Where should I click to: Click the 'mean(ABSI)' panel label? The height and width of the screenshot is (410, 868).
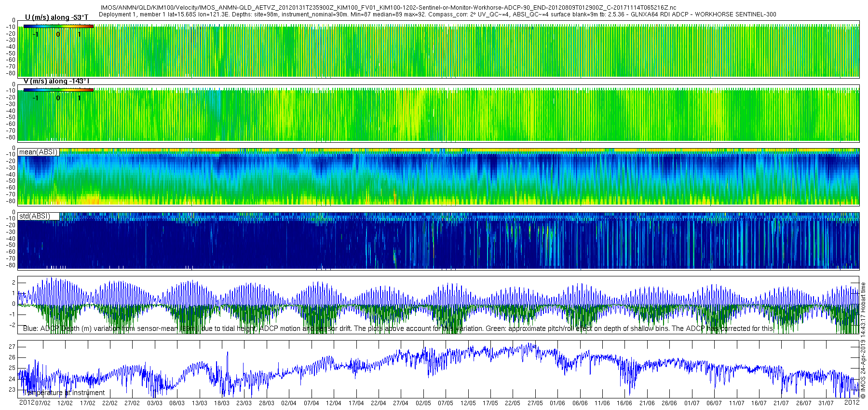[38, 152]
